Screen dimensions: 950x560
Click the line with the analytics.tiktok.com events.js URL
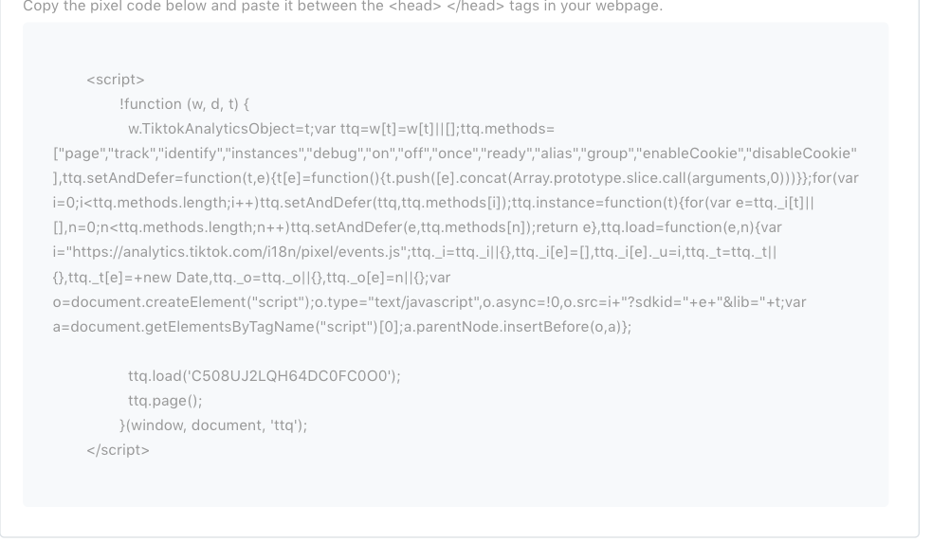(x=414, y=252)
